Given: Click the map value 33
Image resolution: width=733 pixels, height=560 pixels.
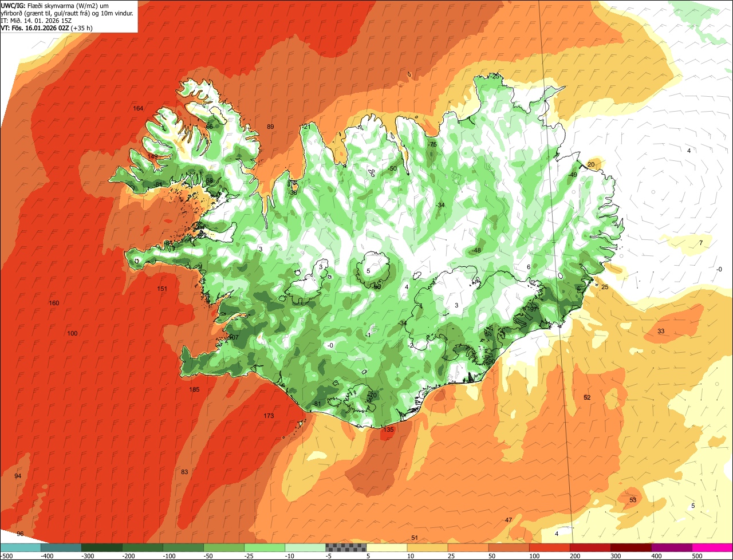Looking at the screenshot, I should 661,331.
